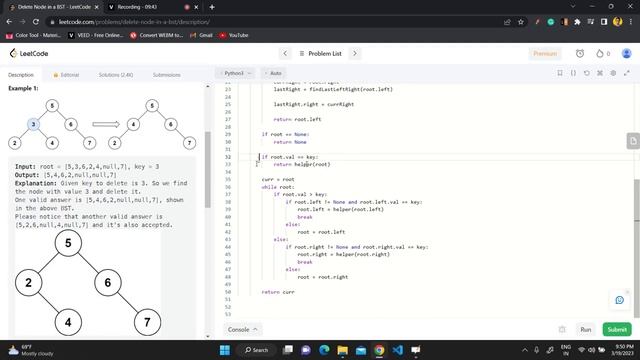Open the Windows Start menu
This screenshot has height=360, width=640.
(225, 350)
